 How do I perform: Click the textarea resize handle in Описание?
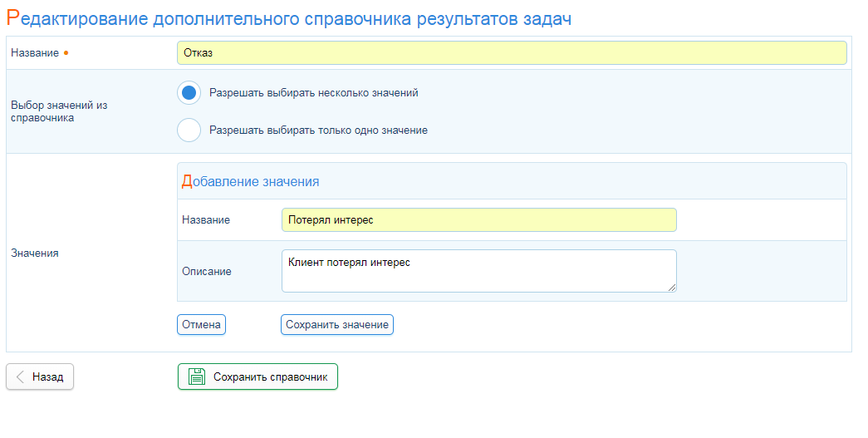point(672,288)
